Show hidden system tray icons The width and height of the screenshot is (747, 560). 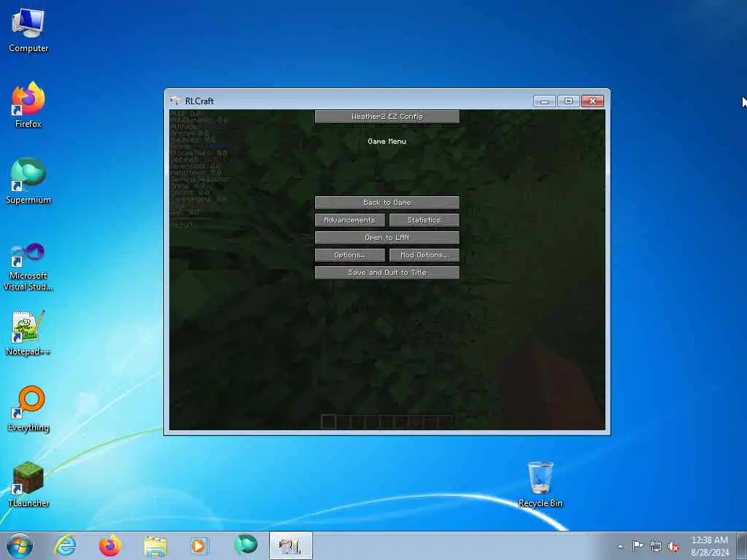coord(620,546)
